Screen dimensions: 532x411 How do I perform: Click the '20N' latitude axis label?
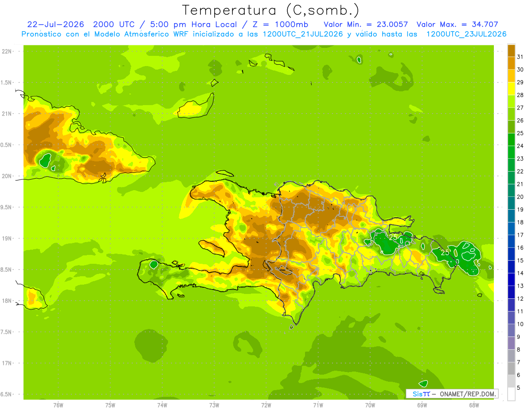pyautogui.click(x=7, y=176)
